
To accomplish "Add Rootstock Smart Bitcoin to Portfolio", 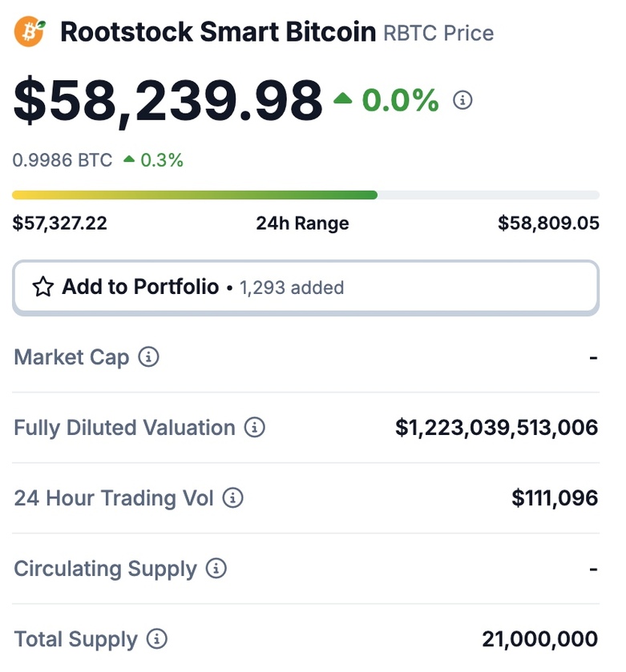I will tap(305, 288).
